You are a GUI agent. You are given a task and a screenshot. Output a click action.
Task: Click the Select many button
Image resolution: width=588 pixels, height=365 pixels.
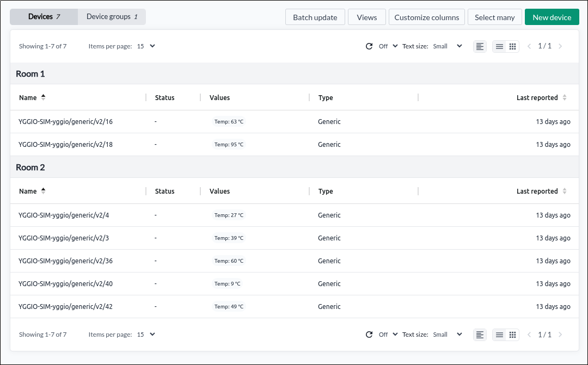[x=494, y=17]
